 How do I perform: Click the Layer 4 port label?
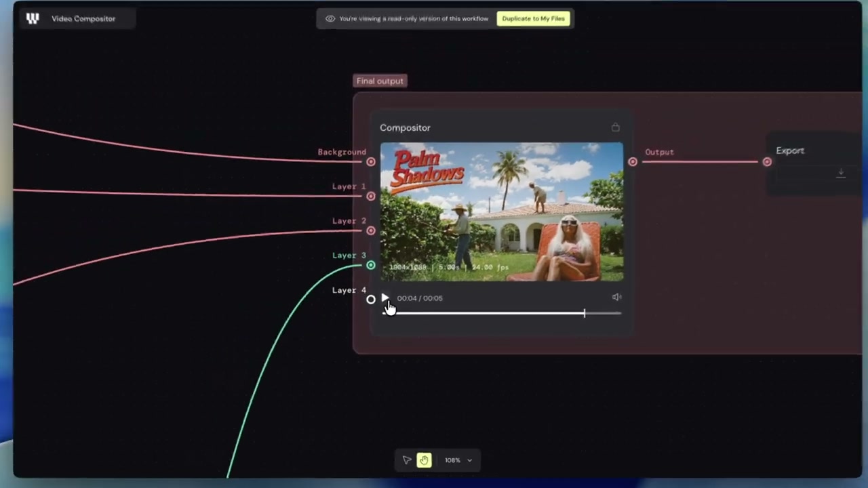pyautogui.click(x=349, y=290)
